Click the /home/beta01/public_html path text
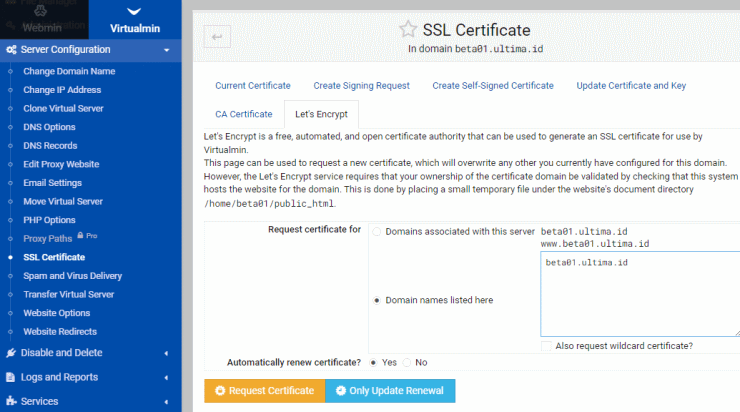Screen dimensions: 740x412 (x=269, y=204)
